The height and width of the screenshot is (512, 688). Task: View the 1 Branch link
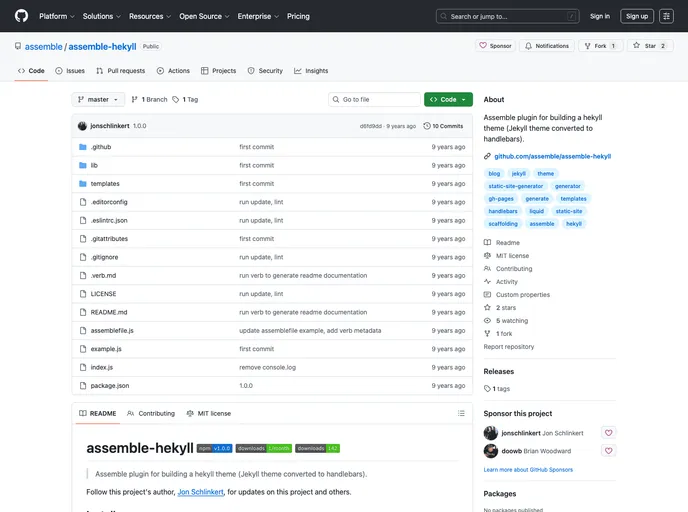(x=150, y=100)
